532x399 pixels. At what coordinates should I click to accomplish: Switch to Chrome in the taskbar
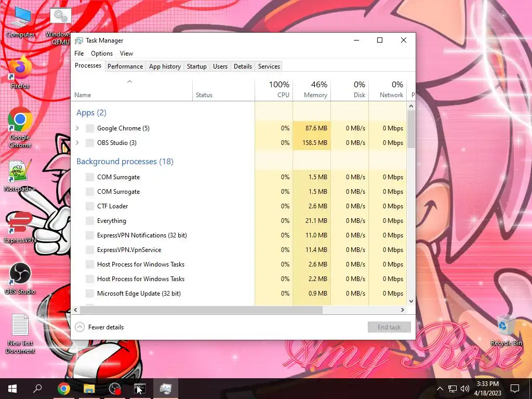(x=63, y=389)
